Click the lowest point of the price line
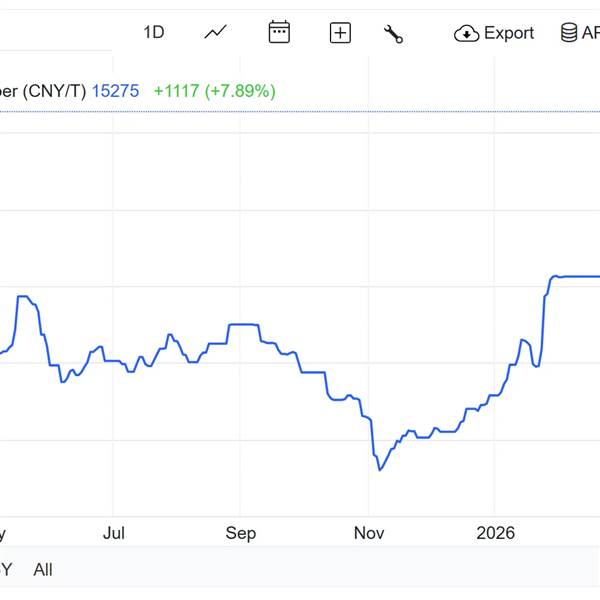 [380, 469]
